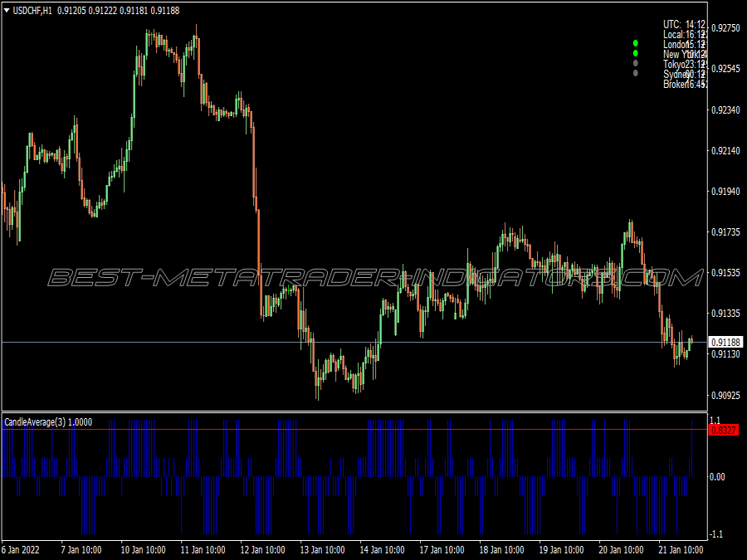Click price axis value 0.91735

tap(725, 232)
